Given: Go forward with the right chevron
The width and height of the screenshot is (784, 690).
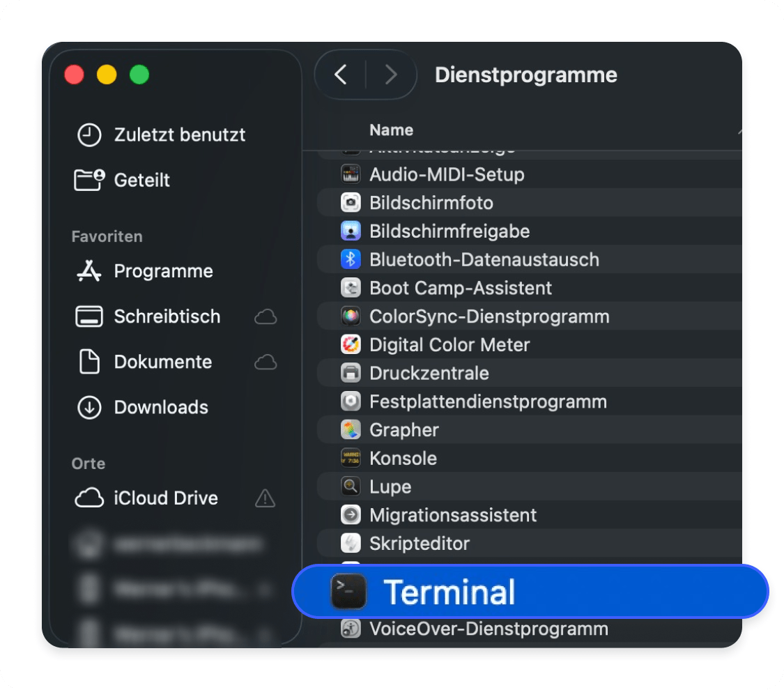Looking at the screenshot, I should [x=391, y=75].
